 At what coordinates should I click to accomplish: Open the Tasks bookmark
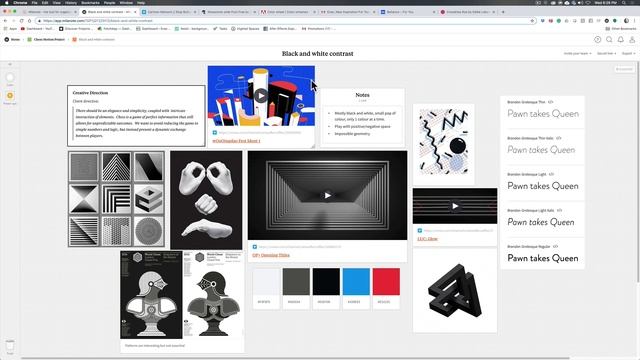pyautogui.click(x=220, y=29)
